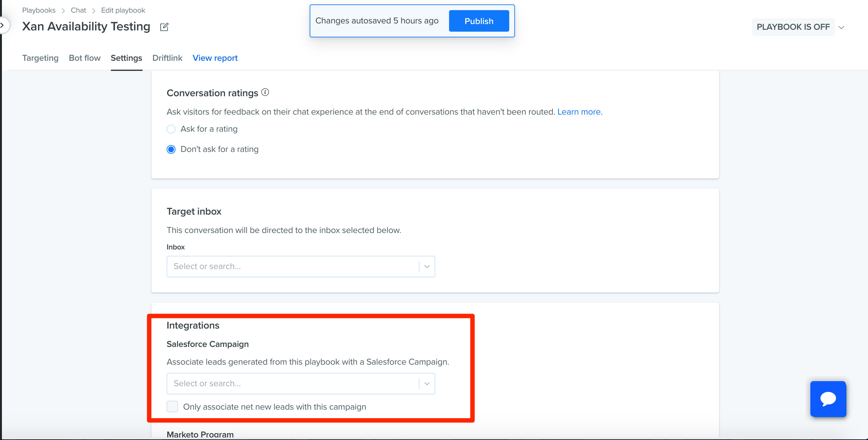Screen dimensions: 868x440
Task: Select the Ask for a rating option
Action: (171, 129)
